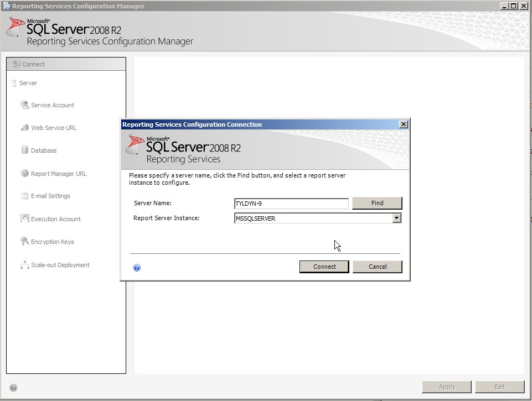Click the Report Manager URL globe icon

pos(24,174)
